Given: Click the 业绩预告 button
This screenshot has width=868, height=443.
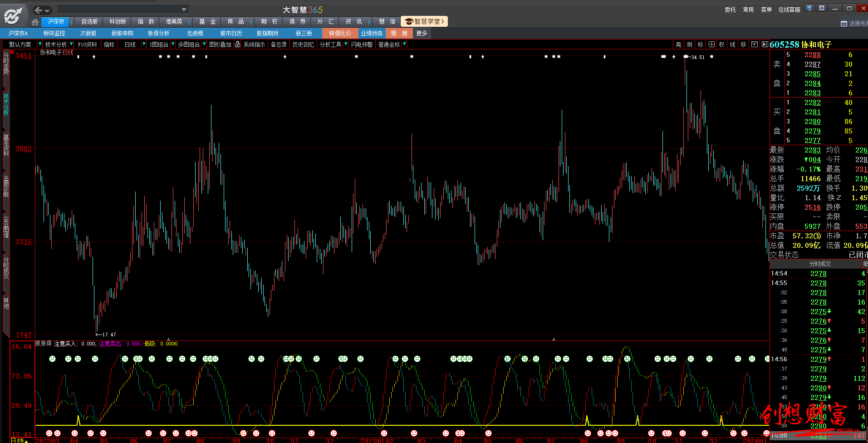Looking at the screenshot, I should tap(372, 33).
